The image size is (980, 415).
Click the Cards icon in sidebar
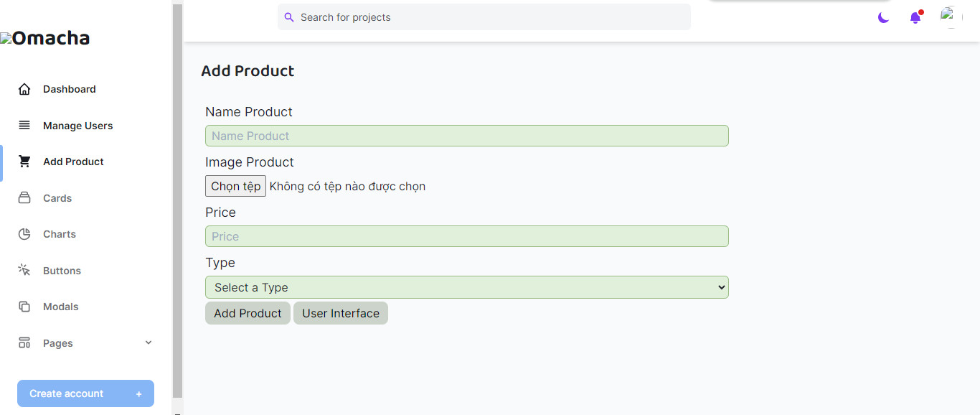point(24,198)
